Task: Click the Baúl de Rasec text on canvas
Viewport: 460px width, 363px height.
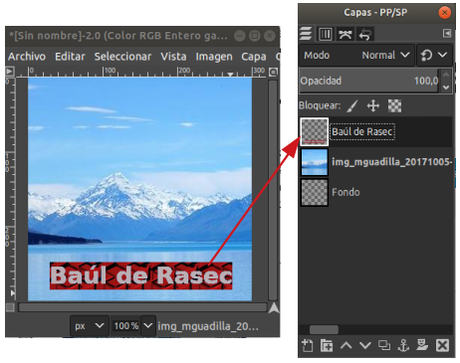Action: [141, 276]
